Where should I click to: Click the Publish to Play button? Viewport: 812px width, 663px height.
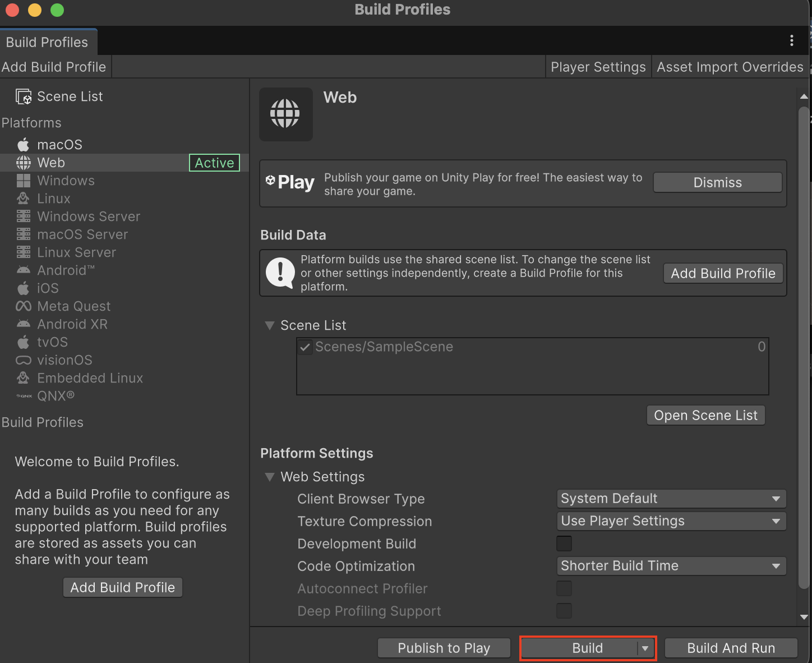444,648
